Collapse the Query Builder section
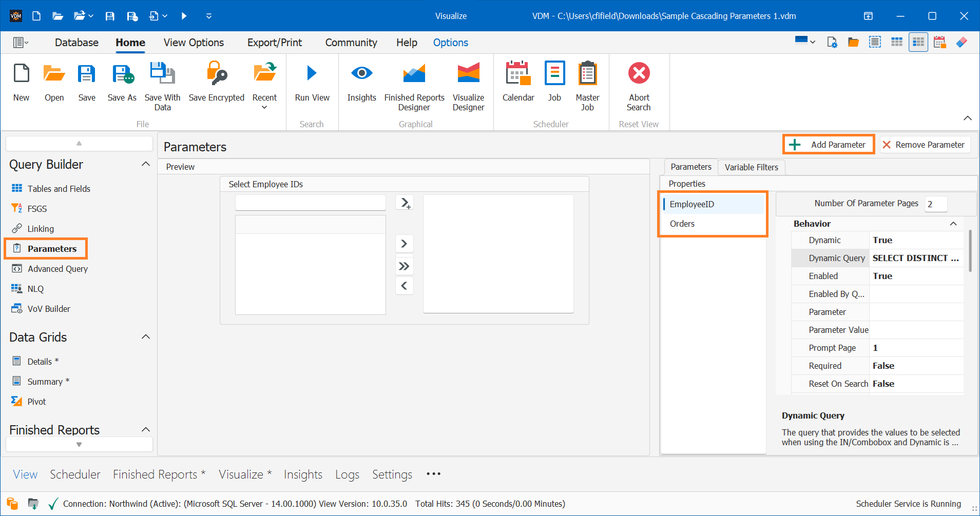 tap(145, 164)
